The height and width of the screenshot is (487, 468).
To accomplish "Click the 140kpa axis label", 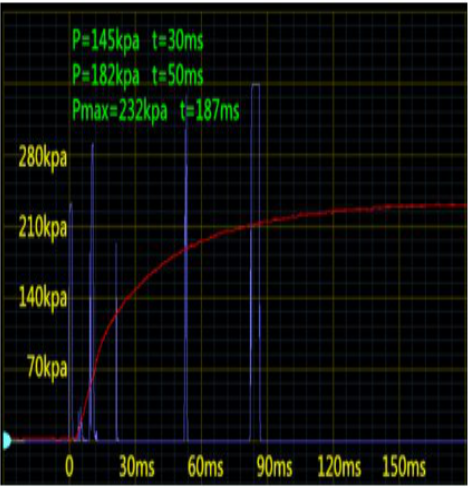I will (x=43, y=298).
